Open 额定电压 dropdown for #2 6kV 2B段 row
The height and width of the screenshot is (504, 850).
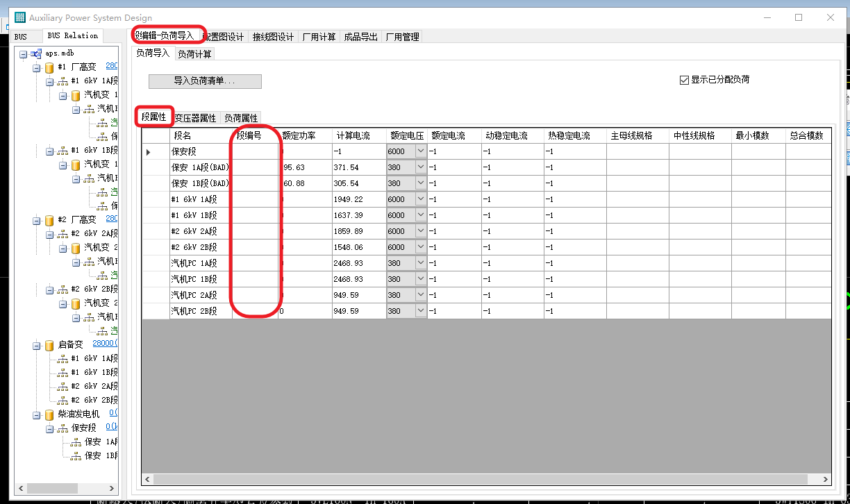pos(421,247)
